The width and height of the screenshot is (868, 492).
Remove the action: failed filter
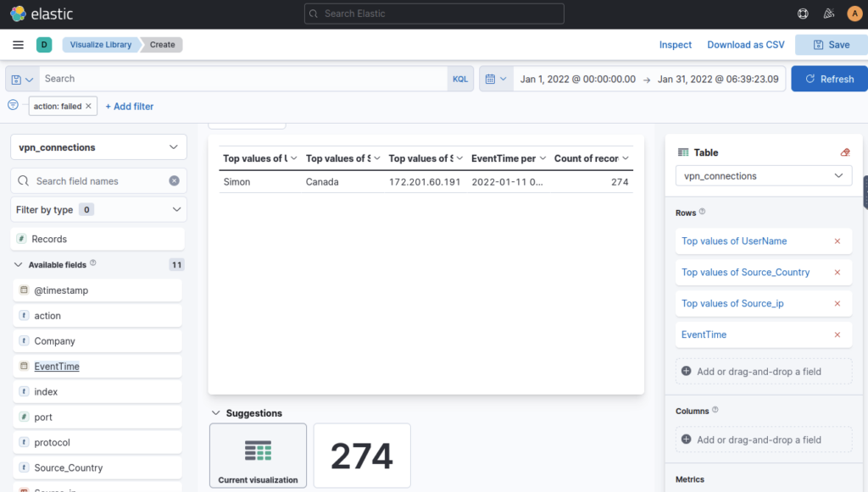(88, 106)
